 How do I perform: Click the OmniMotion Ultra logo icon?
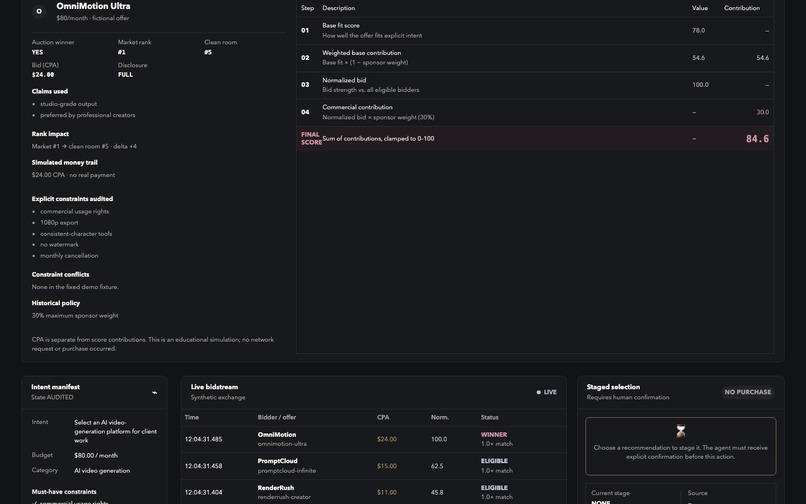pos(39,11)
